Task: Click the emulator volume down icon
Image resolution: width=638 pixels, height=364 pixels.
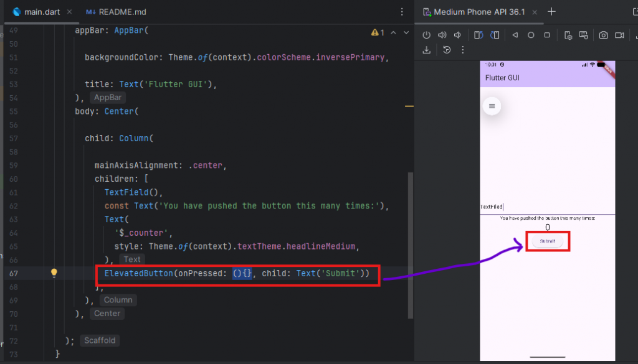Action: click(x=458, y=35)
